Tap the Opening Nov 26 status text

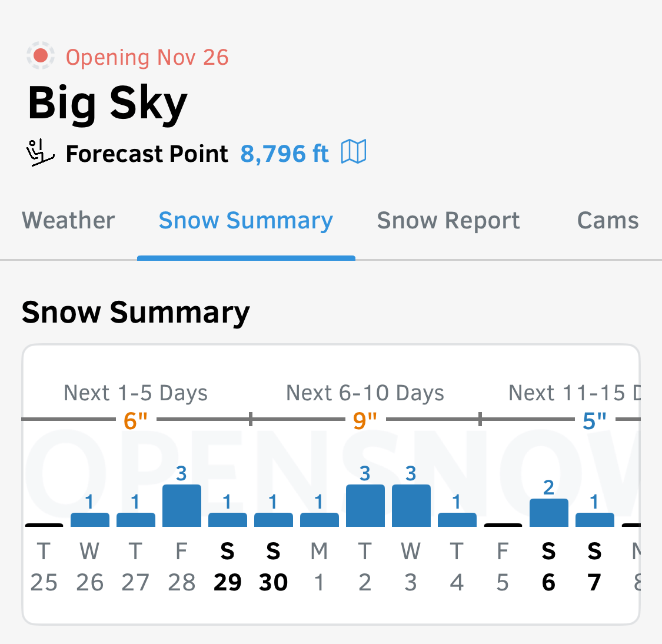point(147,57)
